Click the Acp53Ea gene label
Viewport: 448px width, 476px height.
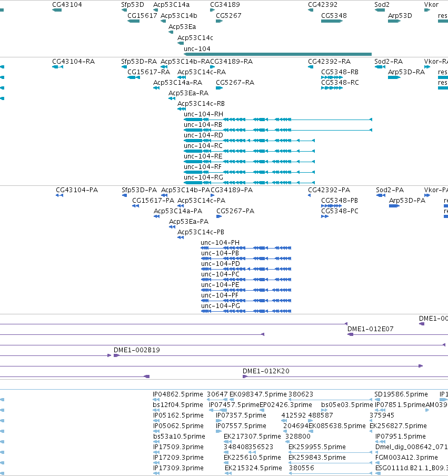point(182,27)
